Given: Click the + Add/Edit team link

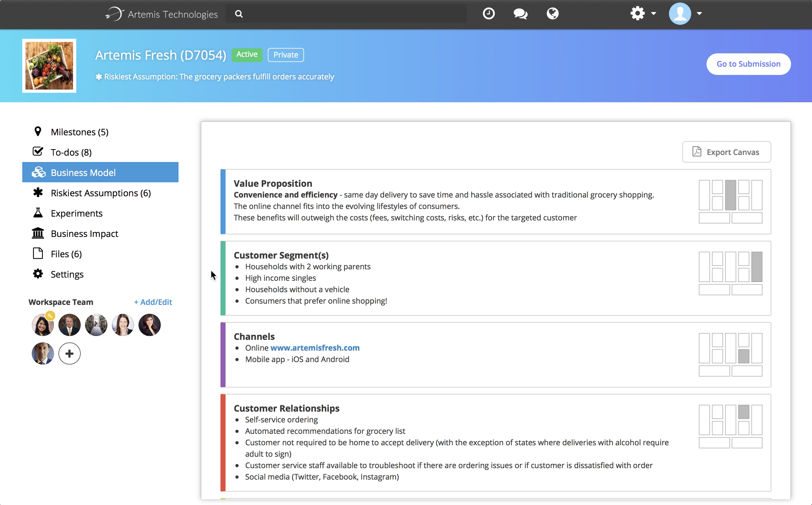Looking at the screenshot, I should (x=153, y=302).
